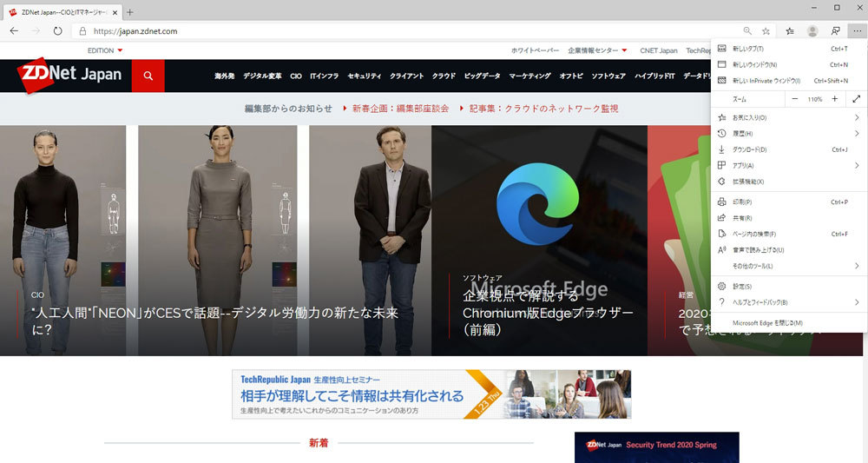This screenshot has height=463, width=868.
Task: Click the new tab plus button
Action: click(x=129, y=11)
